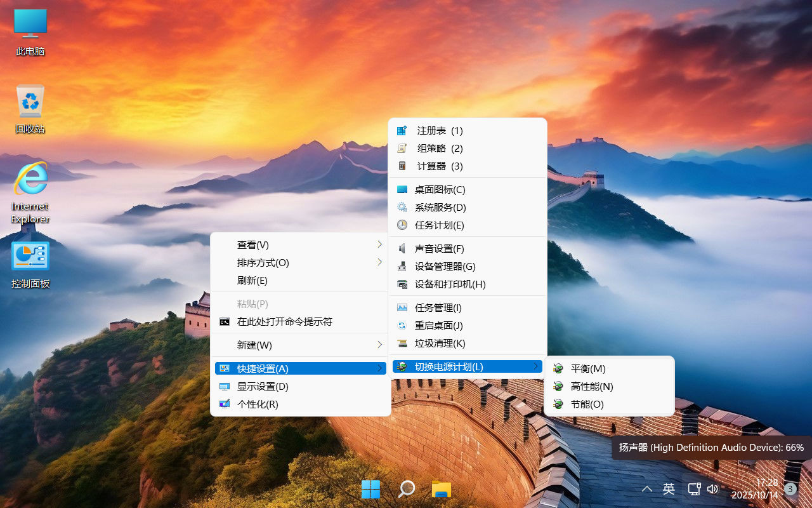This screenshot has height=508, width=812.
Task: Click the Windows Start button
Action: [370, 489]
